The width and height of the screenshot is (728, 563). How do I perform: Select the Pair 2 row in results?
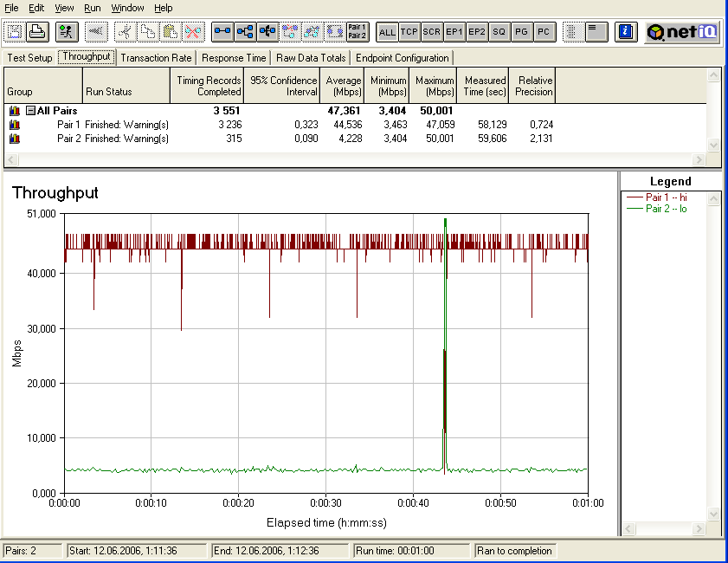coord(281,139)
